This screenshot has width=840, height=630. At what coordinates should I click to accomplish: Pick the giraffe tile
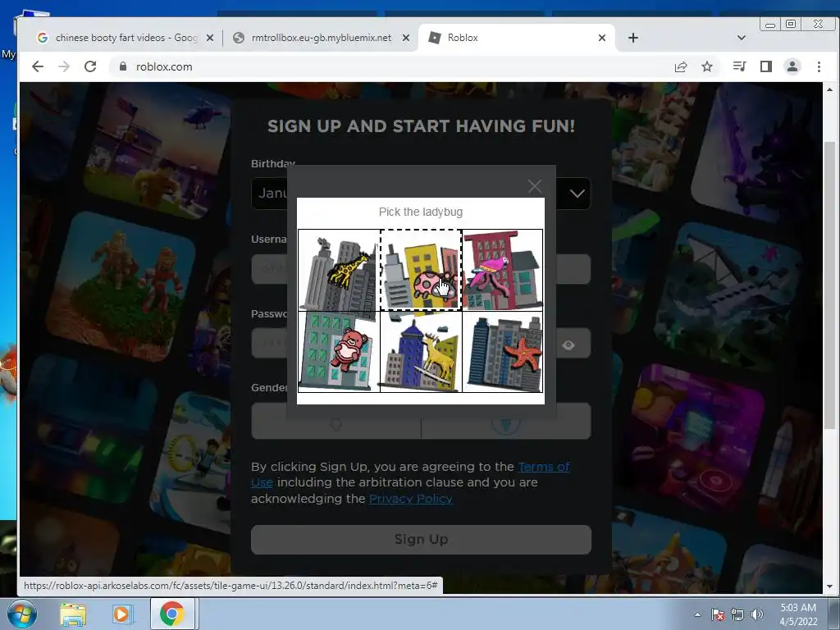[x=339, y=270]
